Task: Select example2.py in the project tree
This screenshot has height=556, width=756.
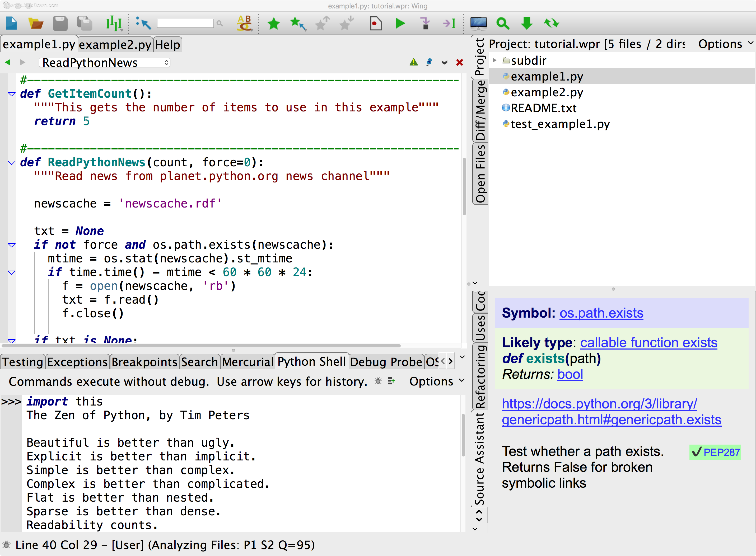Action: coord(621,92)
